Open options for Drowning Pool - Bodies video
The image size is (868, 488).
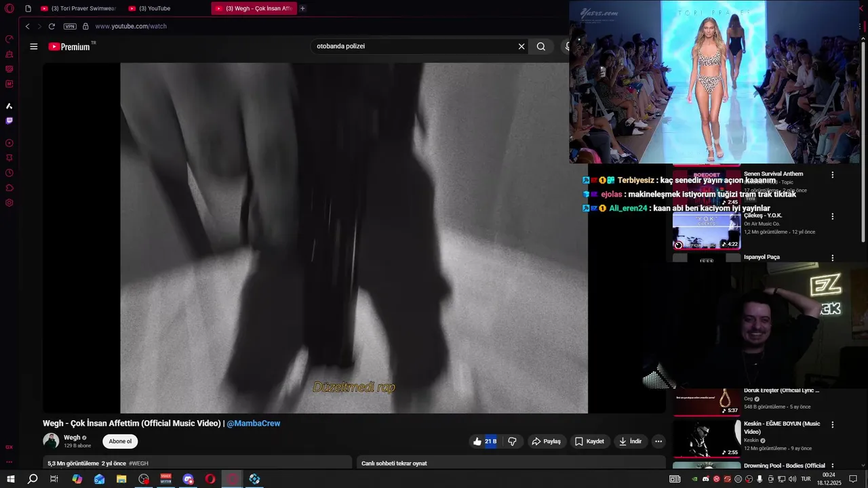click(x=833, y=466)
